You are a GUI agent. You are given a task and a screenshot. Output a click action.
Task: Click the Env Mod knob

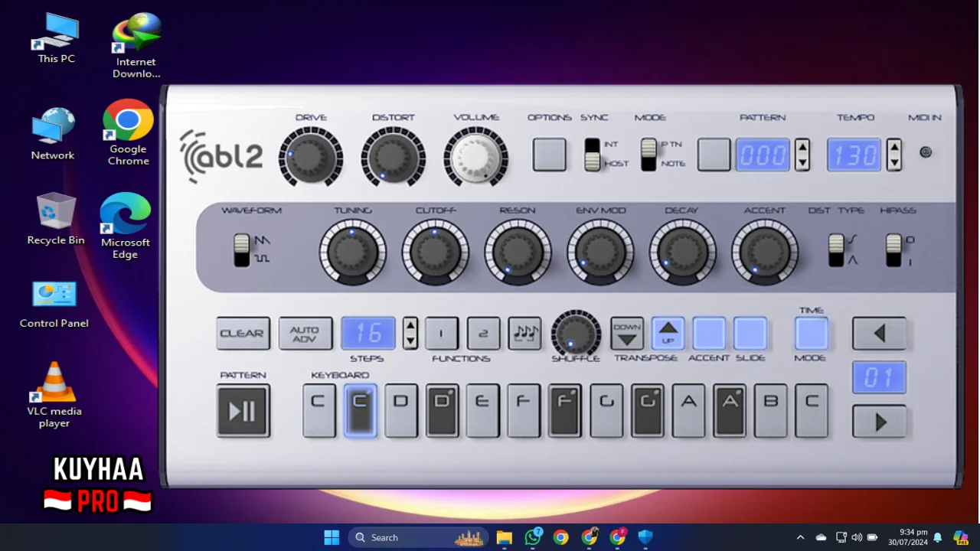(601, 252)
